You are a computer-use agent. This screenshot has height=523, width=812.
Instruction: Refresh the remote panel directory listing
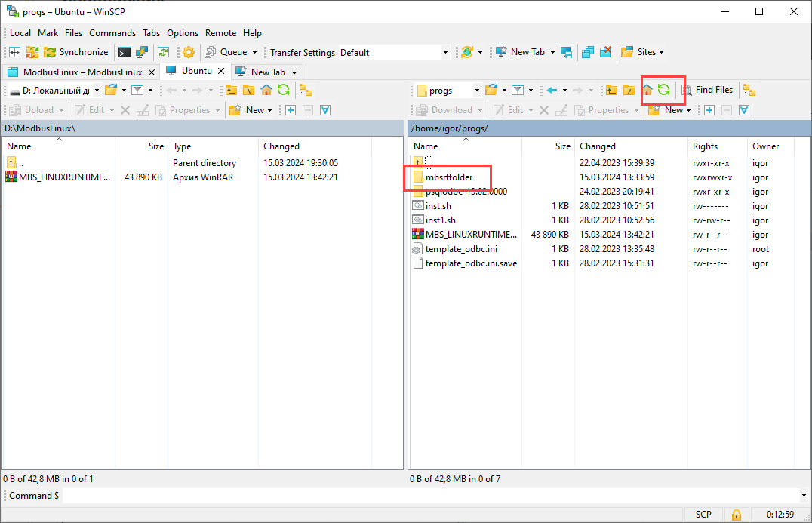(663, 90)
